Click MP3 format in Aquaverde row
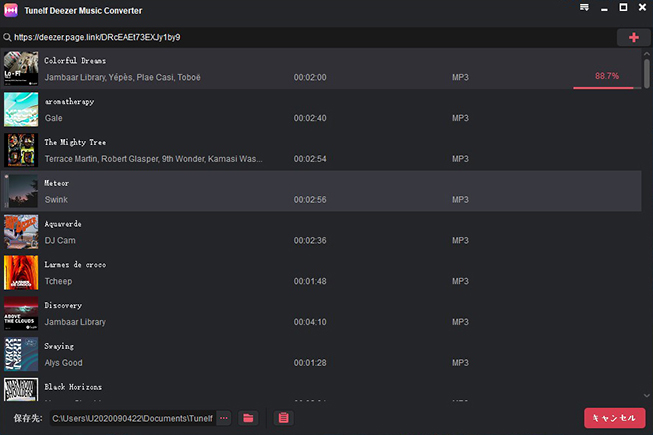Screen dimensions: 653x435 (x=460, y=241)
